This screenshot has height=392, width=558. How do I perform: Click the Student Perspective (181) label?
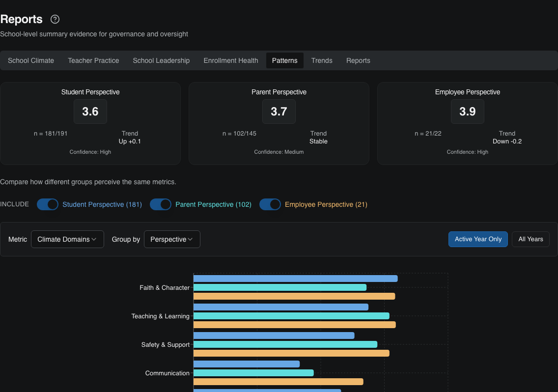(102, 204)
